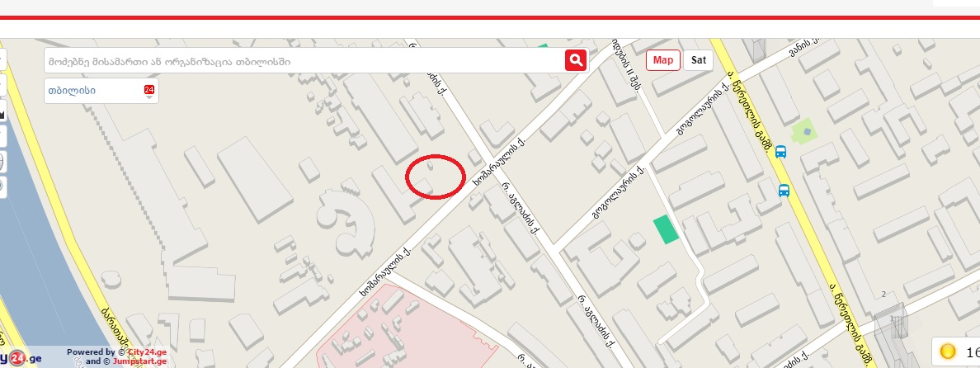Image resolution: width=980 pixels, height=368 pixels.
Task: Switch to the Map view
Action: (x=663, y=60)
